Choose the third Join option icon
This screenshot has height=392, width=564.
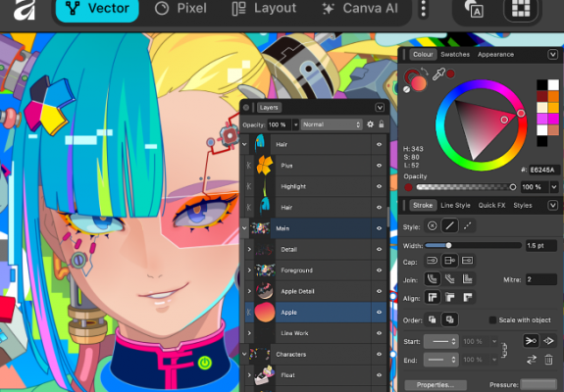(x=467, y=279)
